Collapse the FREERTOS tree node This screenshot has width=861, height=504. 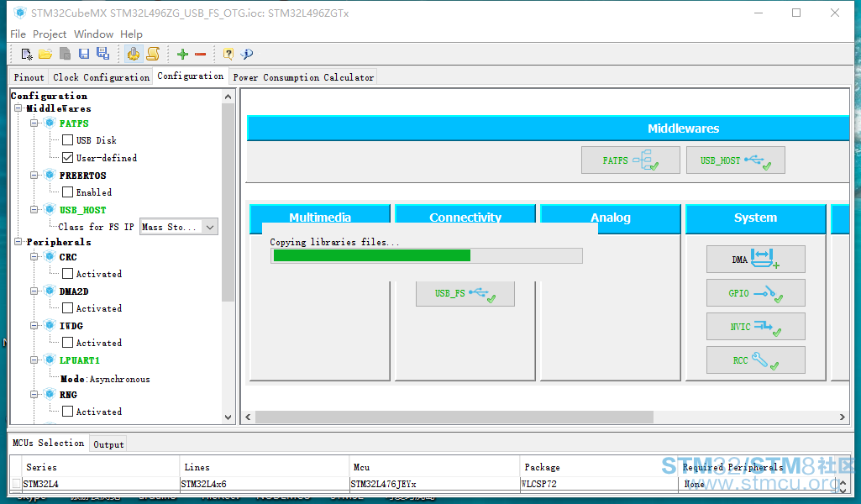(34, 175)
